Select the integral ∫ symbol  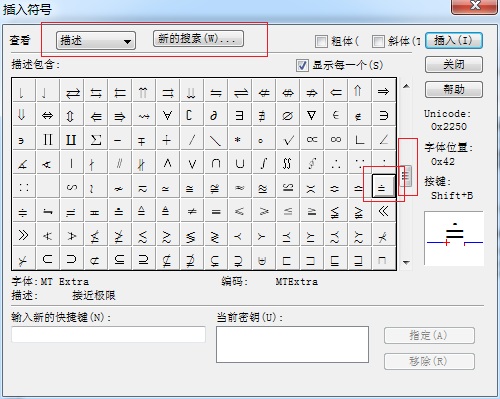coord(263,163)
